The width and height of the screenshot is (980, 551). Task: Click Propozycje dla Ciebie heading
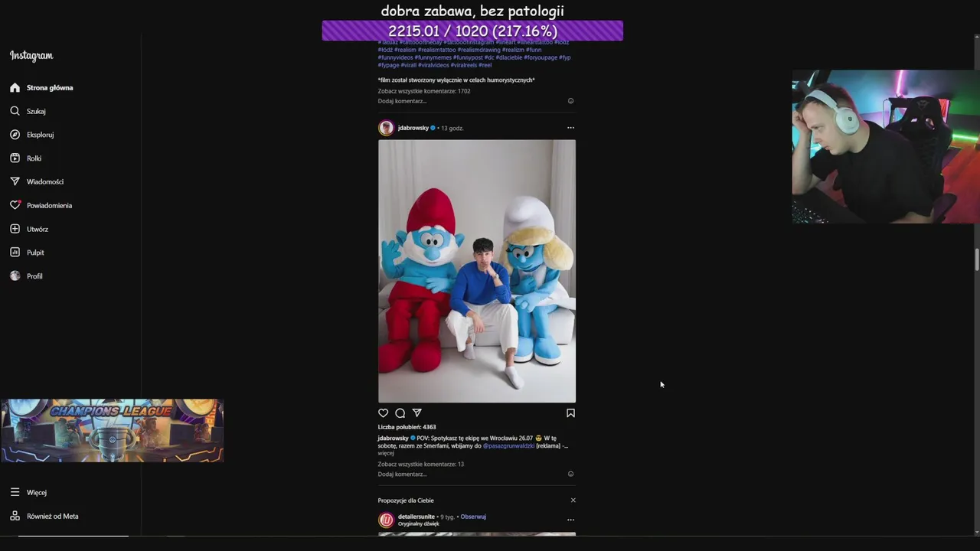[406, 500]
